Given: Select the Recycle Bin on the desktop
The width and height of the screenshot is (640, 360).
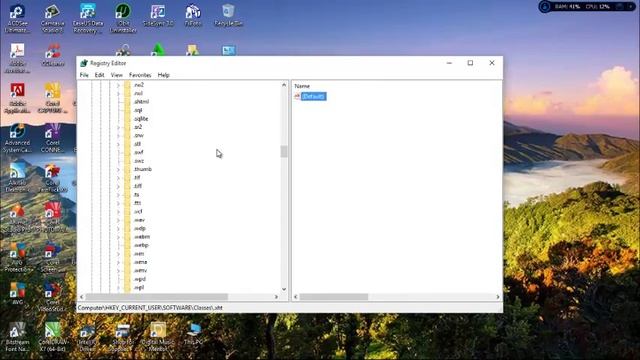Looking at the screenshot, I should [x=228, y=16].
